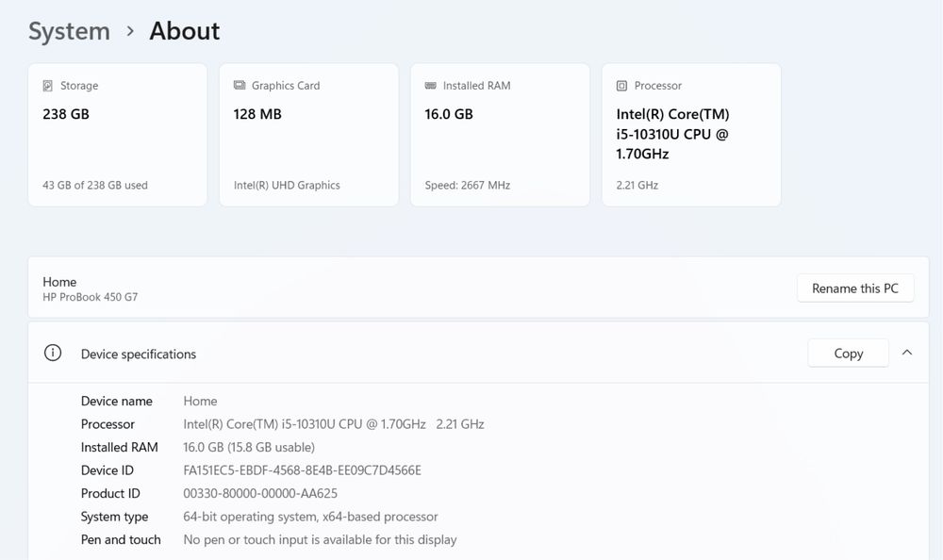Go back to System breadcrumb

(69, 31)
